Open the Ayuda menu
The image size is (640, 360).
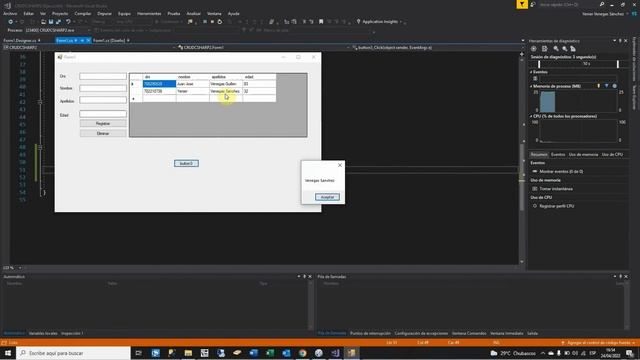pyautogui.click(x=234, y=13)
